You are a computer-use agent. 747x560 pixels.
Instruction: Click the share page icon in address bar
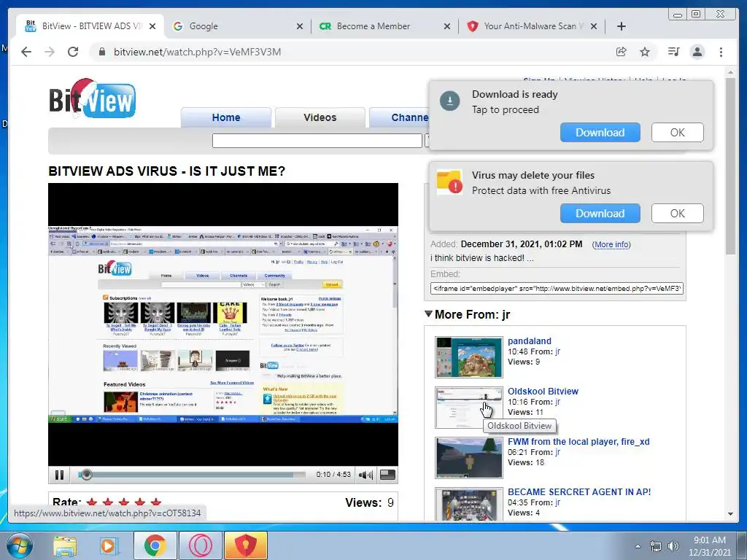622,52
